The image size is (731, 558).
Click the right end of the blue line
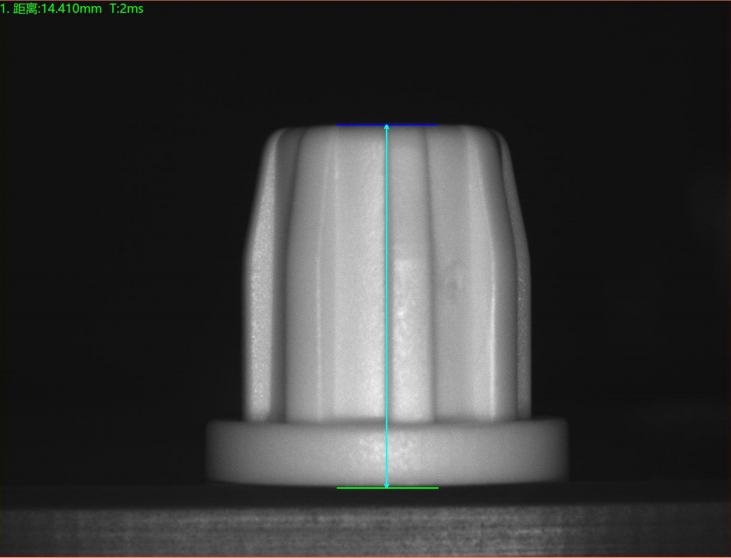(x=437, y=125)
